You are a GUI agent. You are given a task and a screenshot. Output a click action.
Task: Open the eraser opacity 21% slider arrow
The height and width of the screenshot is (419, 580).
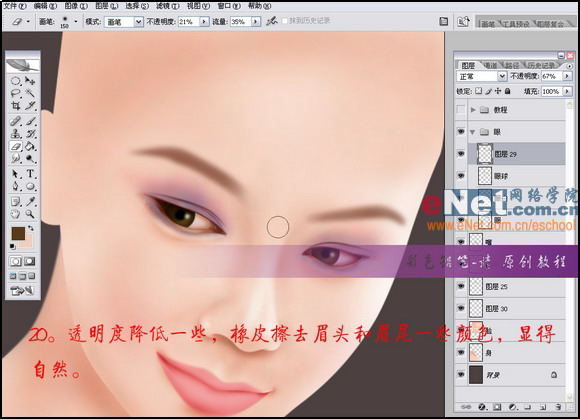click(204, 22)
